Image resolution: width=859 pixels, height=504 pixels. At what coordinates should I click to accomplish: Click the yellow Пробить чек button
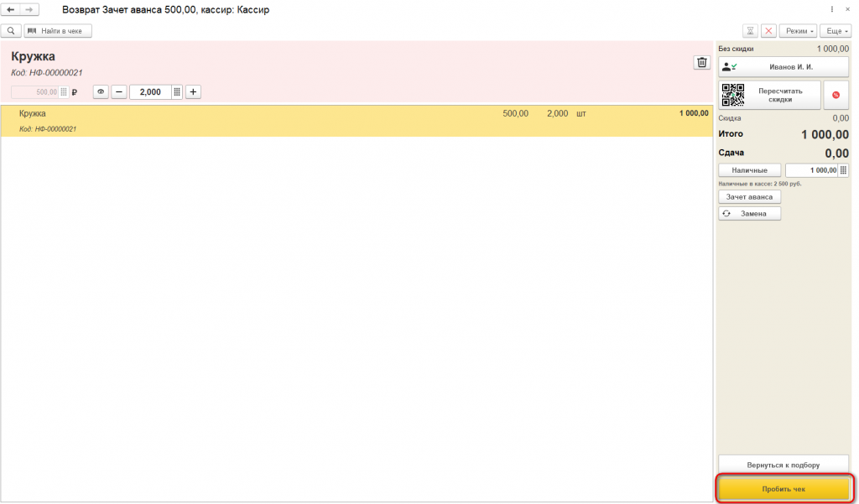(784, 489)
